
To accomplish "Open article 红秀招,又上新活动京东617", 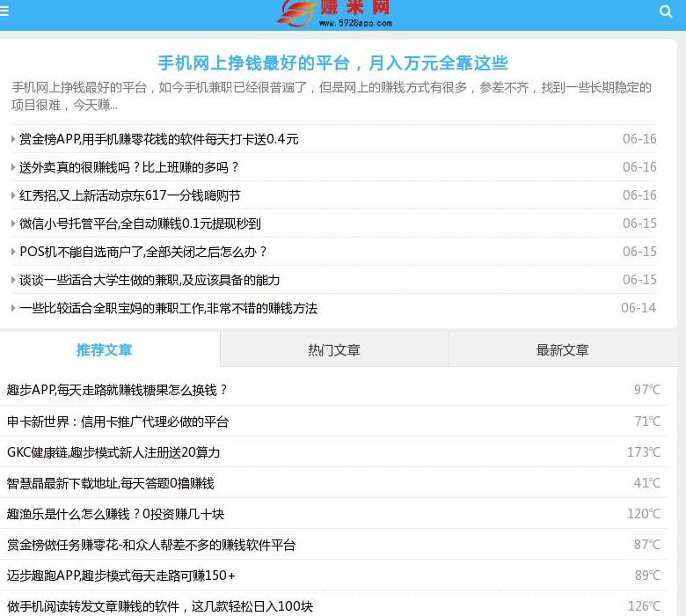I will point(130,195).
